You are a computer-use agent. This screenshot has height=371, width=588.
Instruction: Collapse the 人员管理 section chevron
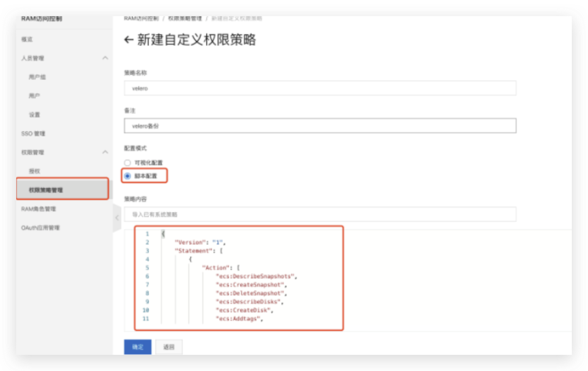pos(105,58)
